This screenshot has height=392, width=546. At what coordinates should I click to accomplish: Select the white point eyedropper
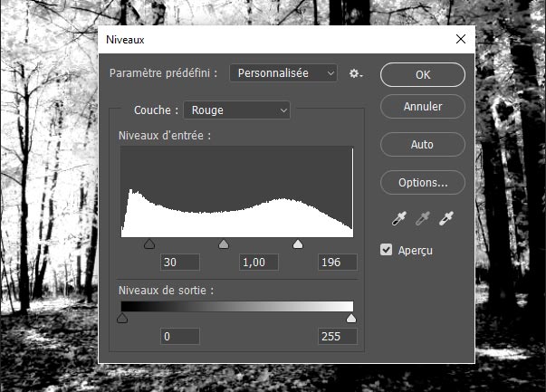pyautogui.click(x=446, y=218)
